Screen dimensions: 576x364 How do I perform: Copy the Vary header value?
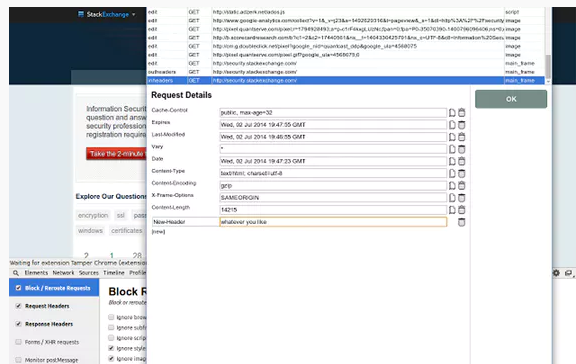coord(452,149)
